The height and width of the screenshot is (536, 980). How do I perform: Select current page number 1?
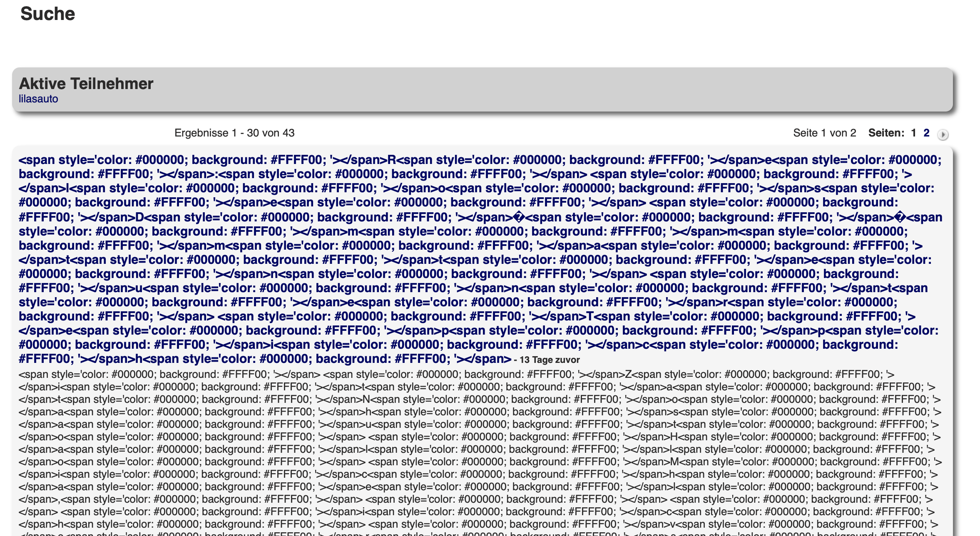(x=913, y=133)
